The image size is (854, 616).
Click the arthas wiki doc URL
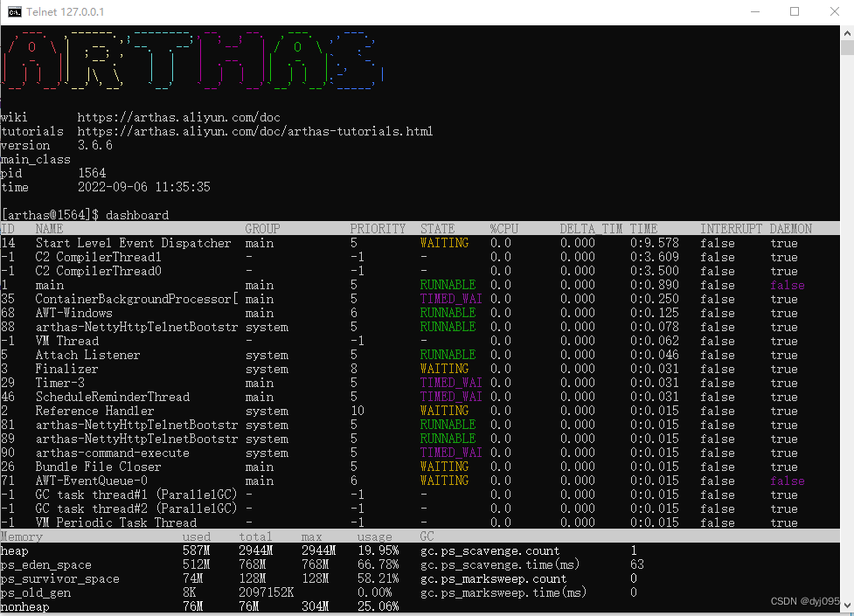click(178, 117)
